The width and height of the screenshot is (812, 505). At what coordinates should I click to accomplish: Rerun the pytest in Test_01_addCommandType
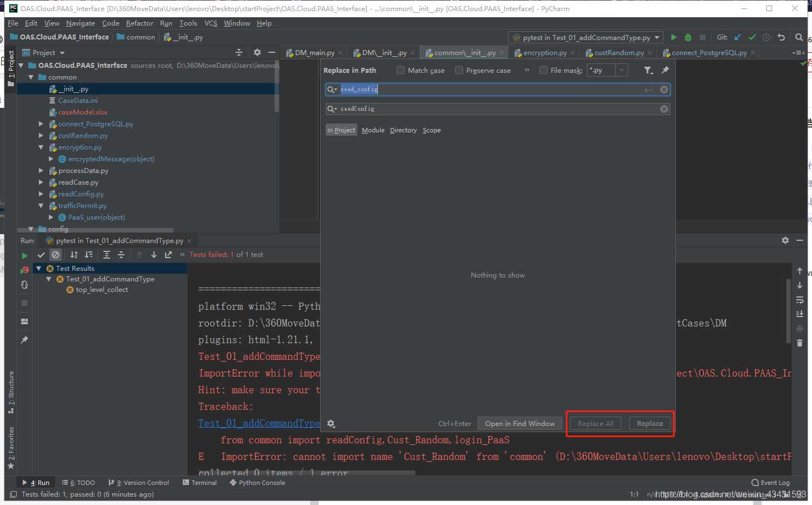click(24, 255)
